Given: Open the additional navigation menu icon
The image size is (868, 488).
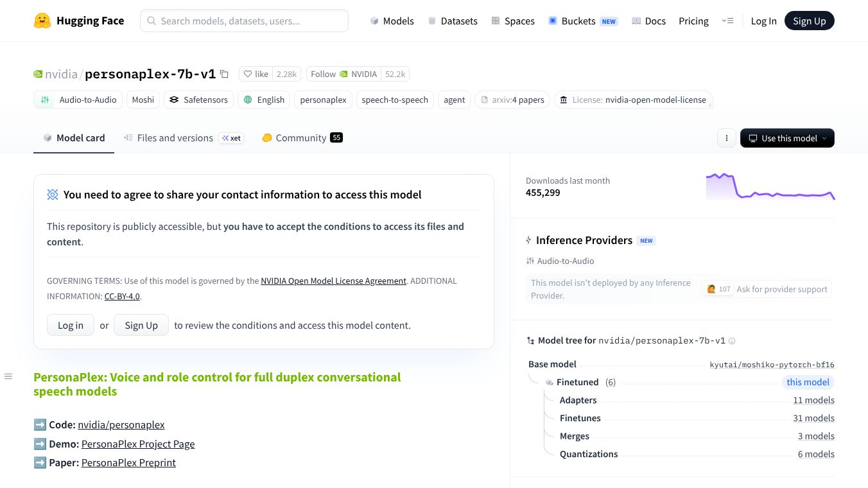Looking at the screenshot, I should 727,21.
